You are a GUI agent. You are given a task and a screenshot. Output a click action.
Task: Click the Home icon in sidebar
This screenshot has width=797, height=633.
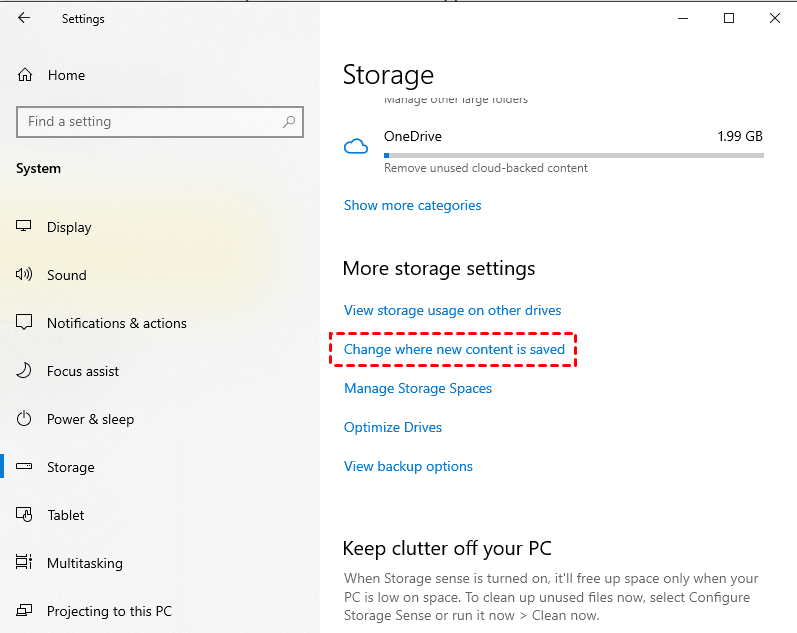point(26,75)
